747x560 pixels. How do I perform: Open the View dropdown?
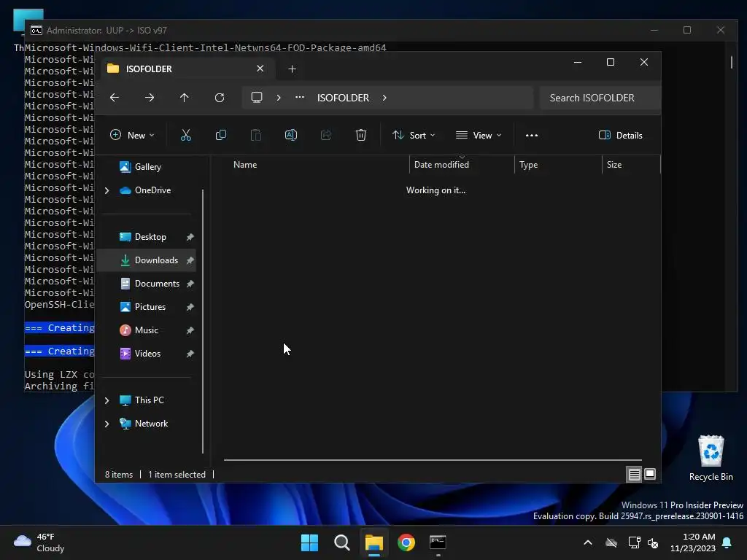479,135
